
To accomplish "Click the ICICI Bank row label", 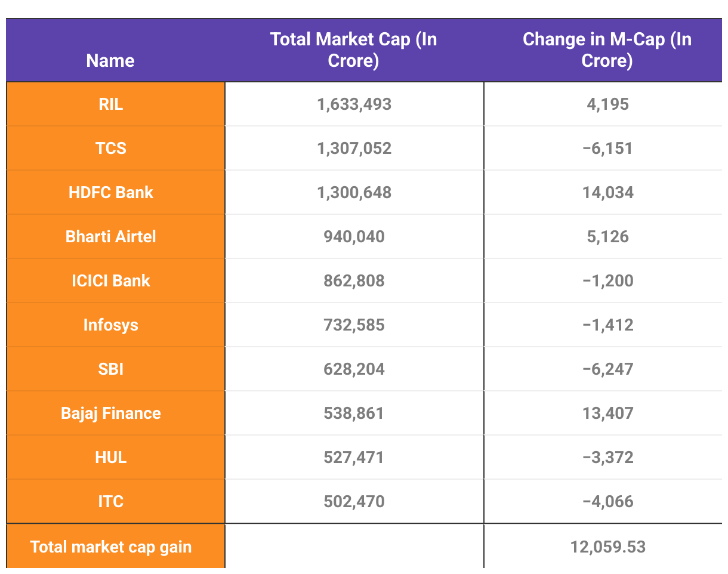I will point(111,281).
